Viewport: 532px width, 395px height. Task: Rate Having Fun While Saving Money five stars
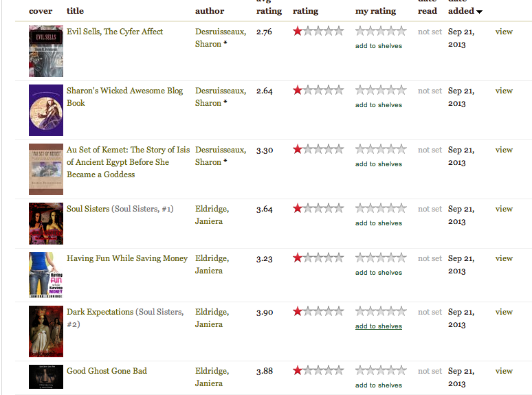401,258
